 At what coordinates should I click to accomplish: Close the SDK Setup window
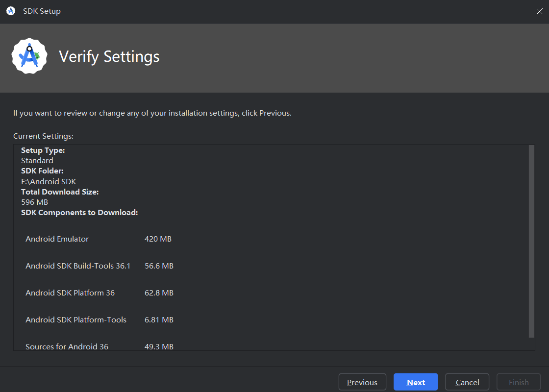(539, 11)
